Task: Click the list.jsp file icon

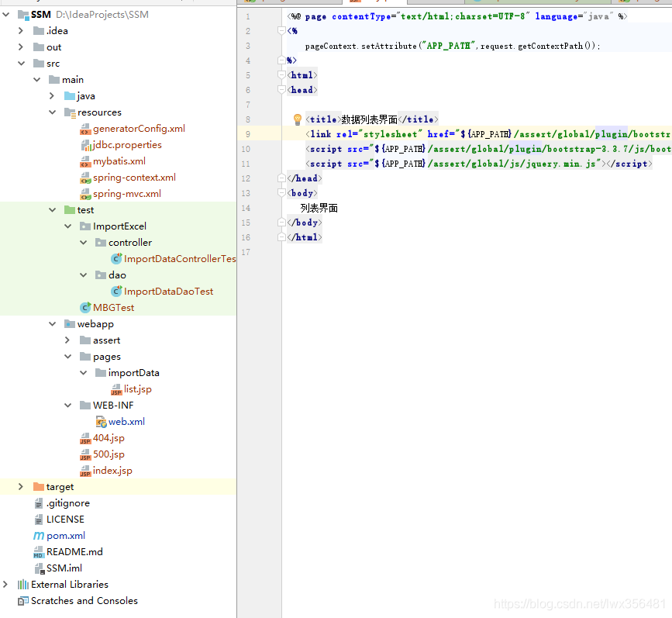Action: tap(116, 389)
